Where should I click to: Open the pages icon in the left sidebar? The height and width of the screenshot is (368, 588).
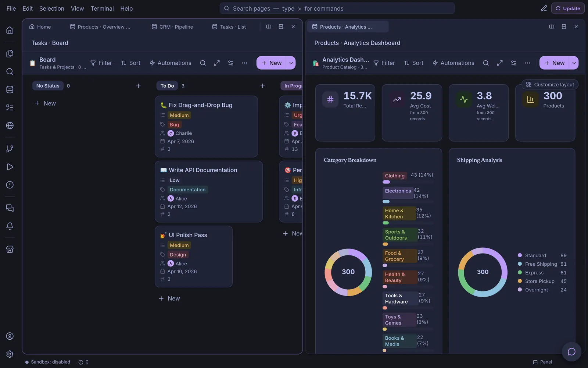10,53
